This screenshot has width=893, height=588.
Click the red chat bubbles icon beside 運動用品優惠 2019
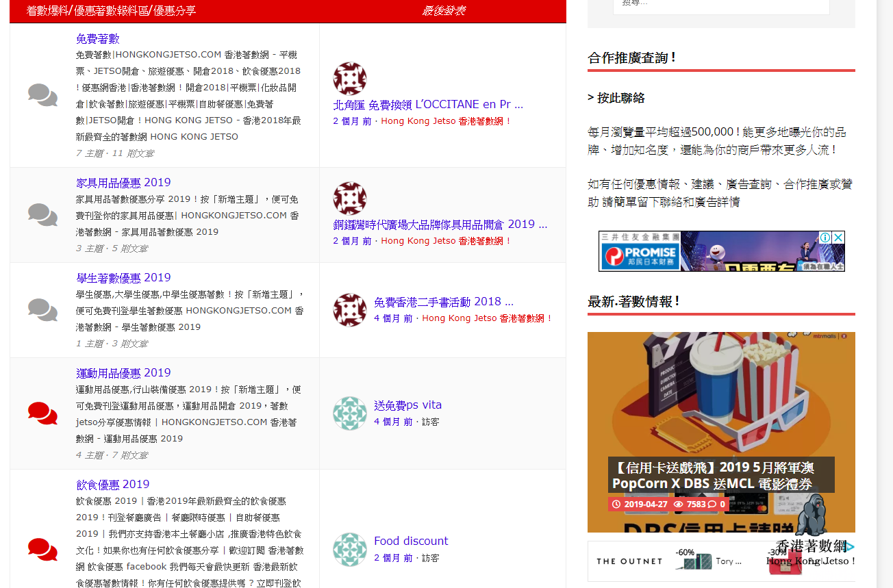[42, 413]
